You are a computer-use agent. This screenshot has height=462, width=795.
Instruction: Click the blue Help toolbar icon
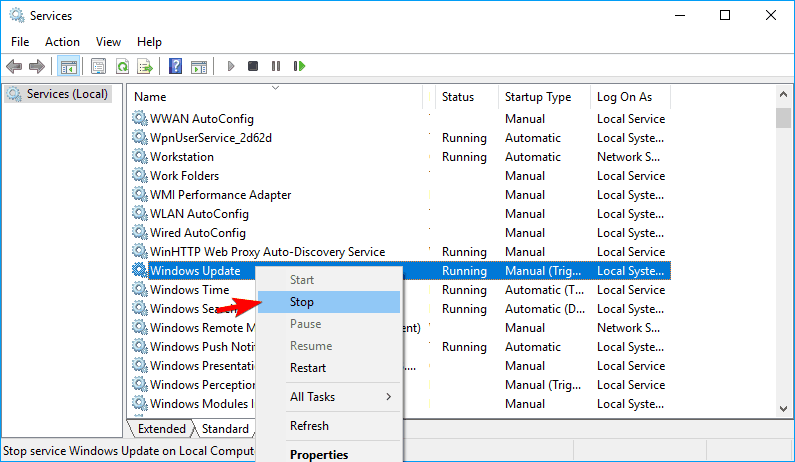175,66
